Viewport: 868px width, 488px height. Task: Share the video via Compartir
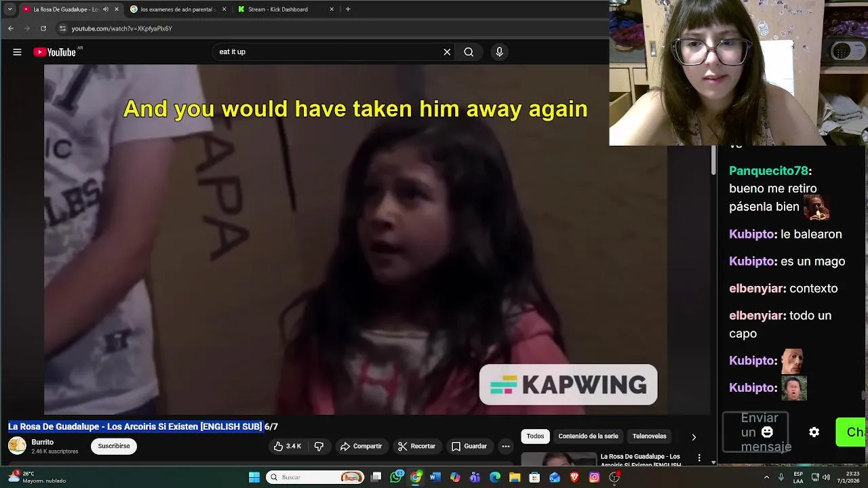click(x=361, y=446)
